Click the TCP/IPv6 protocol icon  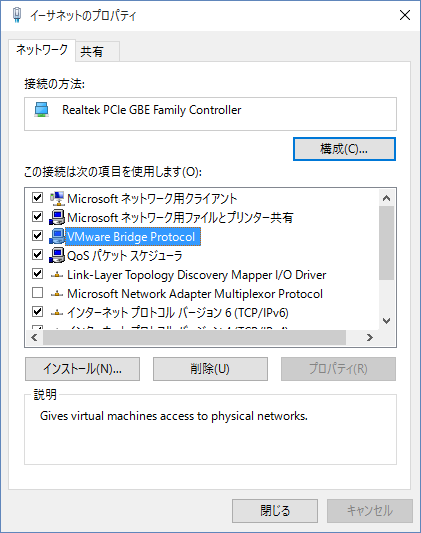[x=57, y=313]
